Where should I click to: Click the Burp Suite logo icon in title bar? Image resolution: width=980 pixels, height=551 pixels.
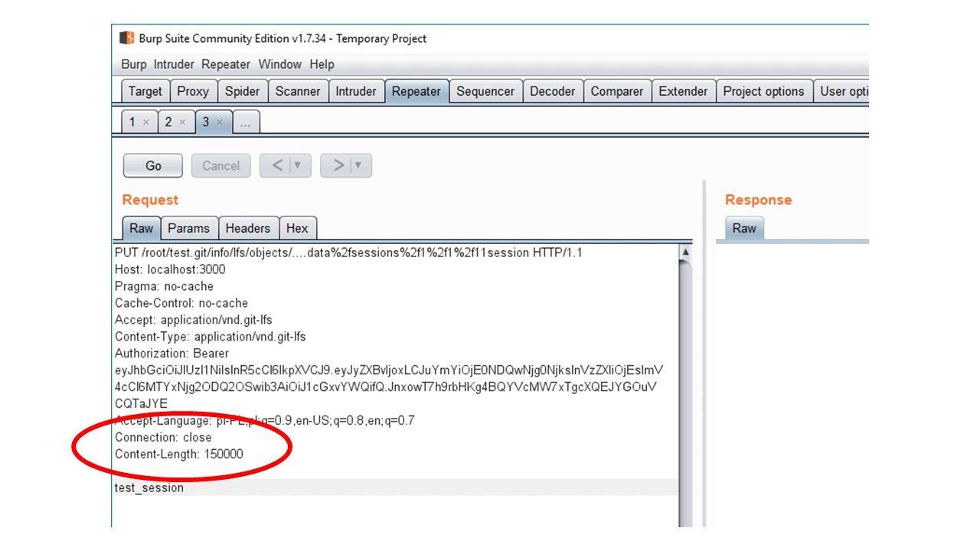126,38
